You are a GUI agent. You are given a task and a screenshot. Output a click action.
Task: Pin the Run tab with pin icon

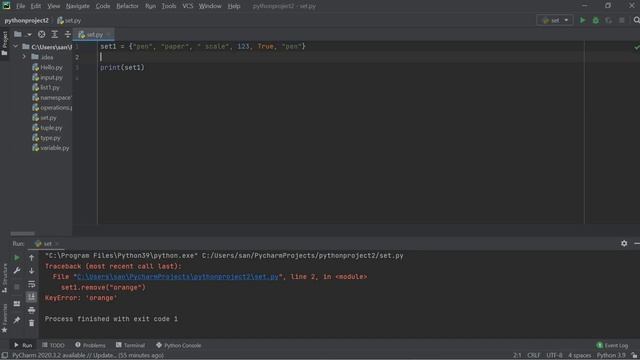click(x=17, y=320)
